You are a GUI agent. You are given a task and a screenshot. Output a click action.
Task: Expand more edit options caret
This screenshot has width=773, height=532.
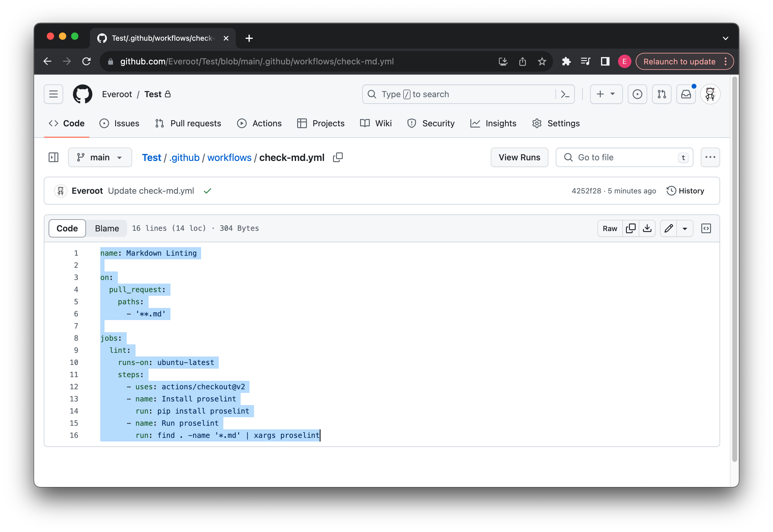pyautogui.click(x=685, y=228)
